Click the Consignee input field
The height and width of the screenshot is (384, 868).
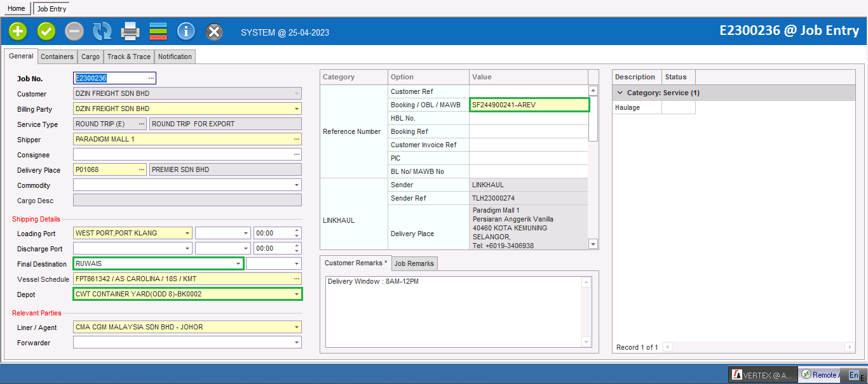182,154
